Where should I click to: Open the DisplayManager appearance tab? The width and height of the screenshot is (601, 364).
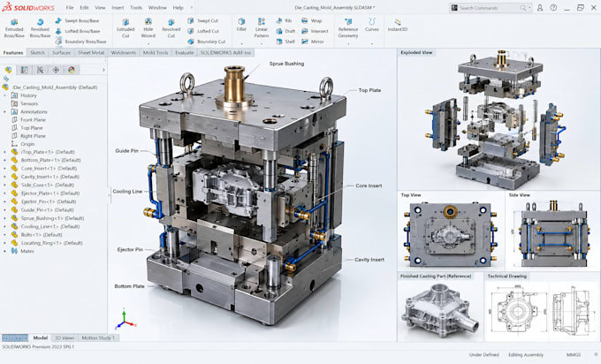coord(72,70)
